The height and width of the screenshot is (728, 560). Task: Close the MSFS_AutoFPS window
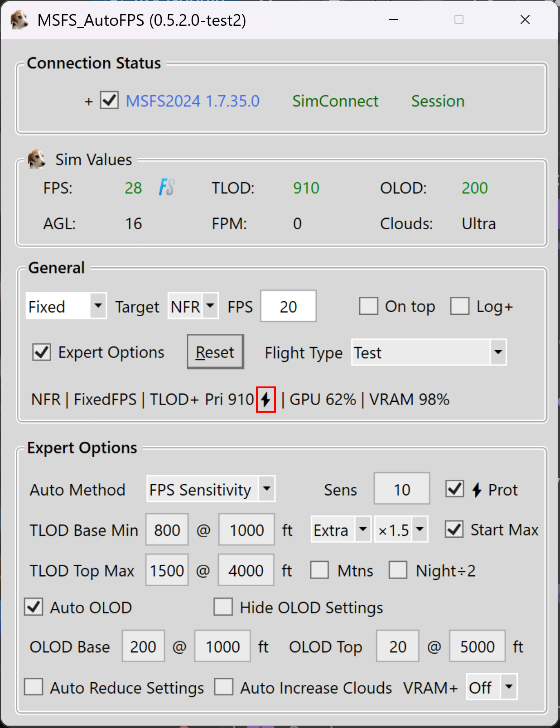coord(525,19)
